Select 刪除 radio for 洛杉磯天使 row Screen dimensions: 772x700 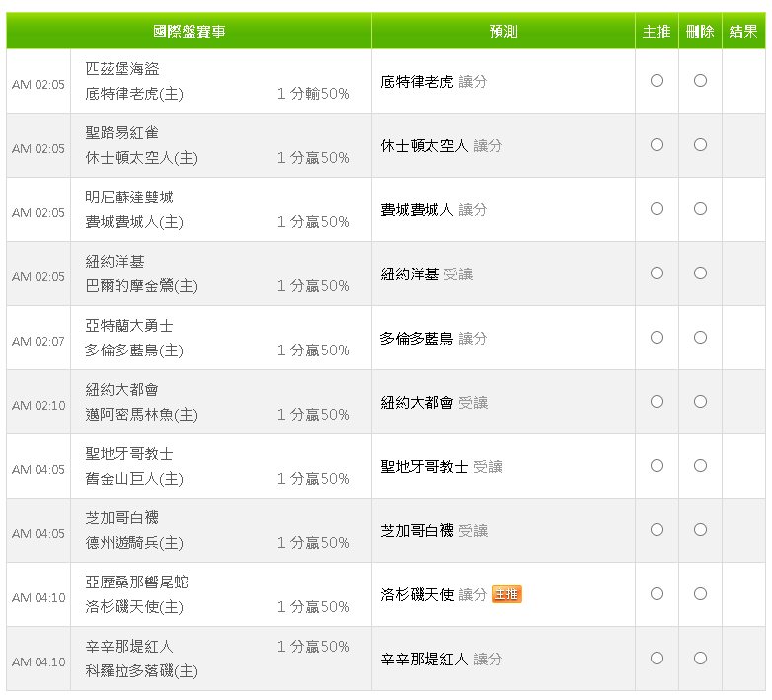(x=700, y=594)
